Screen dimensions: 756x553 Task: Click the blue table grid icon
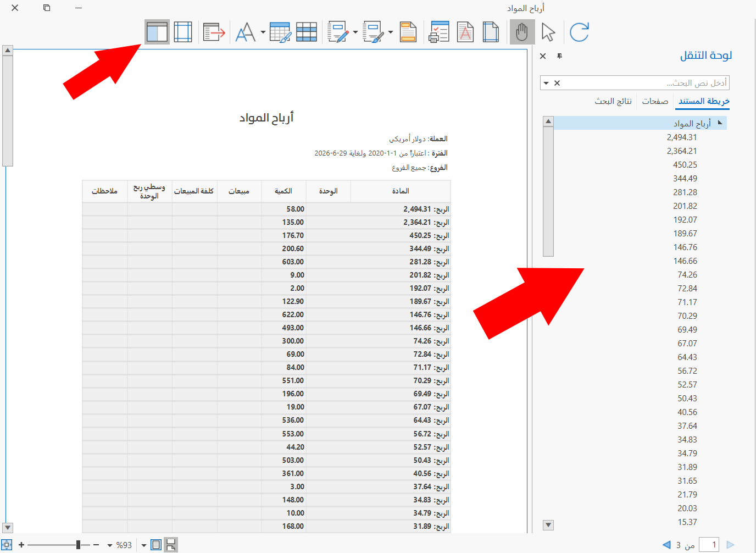(x=307, y=32)
